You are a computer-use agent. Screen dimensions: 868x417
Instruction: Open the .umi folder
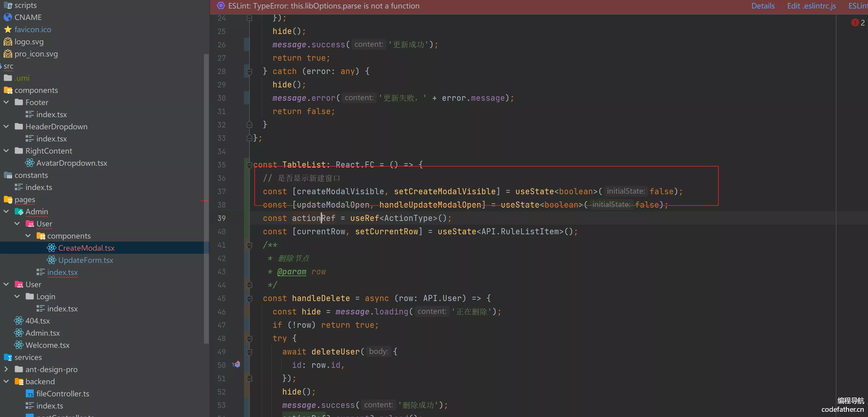(x=16, y=78)
